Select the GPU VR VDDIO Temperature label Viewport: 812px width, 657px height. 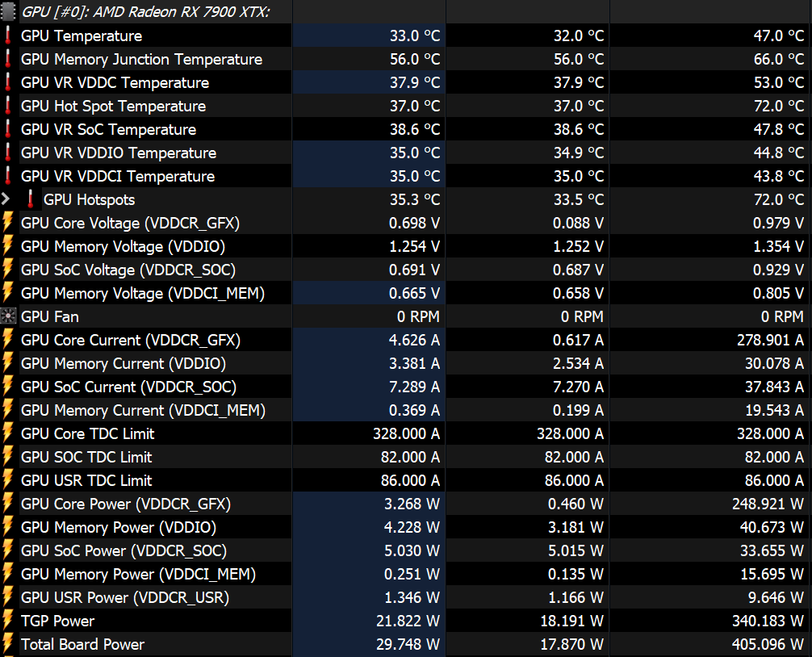click(119, 153)
